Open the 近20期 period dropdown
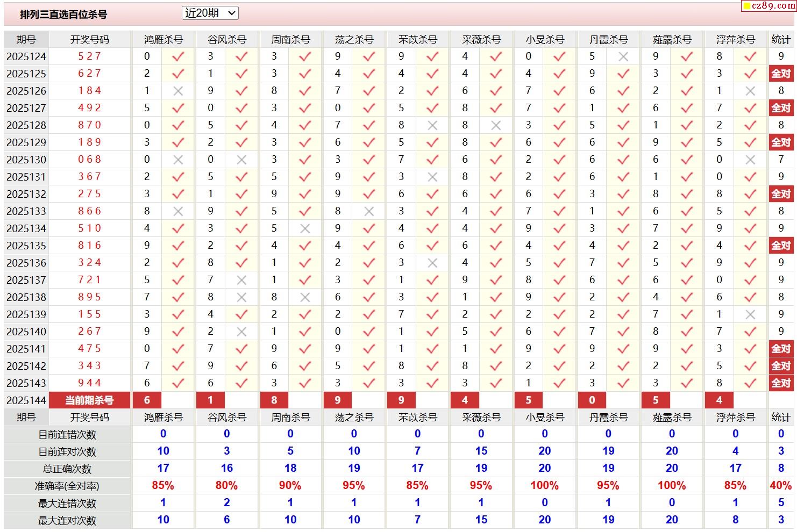Screen dimensions: 797x532 tap(210, 13)
